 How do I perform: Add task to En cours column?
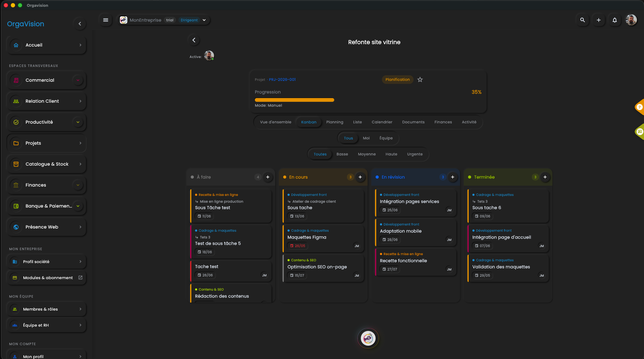[360, 177]
